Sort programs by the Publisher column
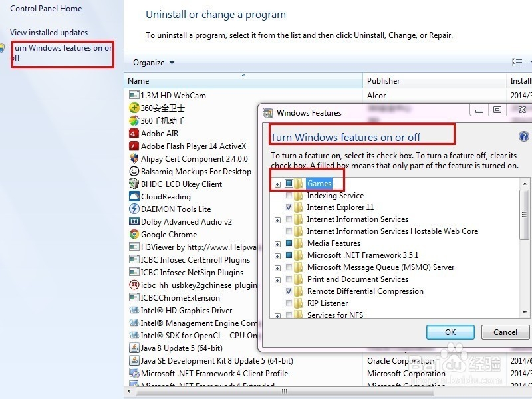The image size is (532, 399). tap(434, 80)
